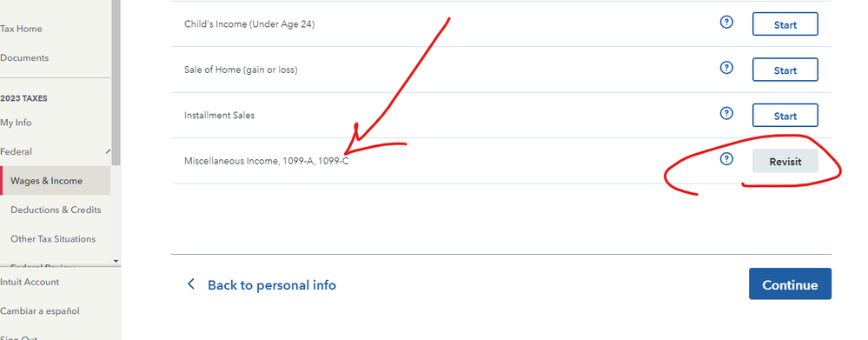Start Child's Income (Under Age 24)
This screenshot has width=868, height=340.
coord(785,24)
